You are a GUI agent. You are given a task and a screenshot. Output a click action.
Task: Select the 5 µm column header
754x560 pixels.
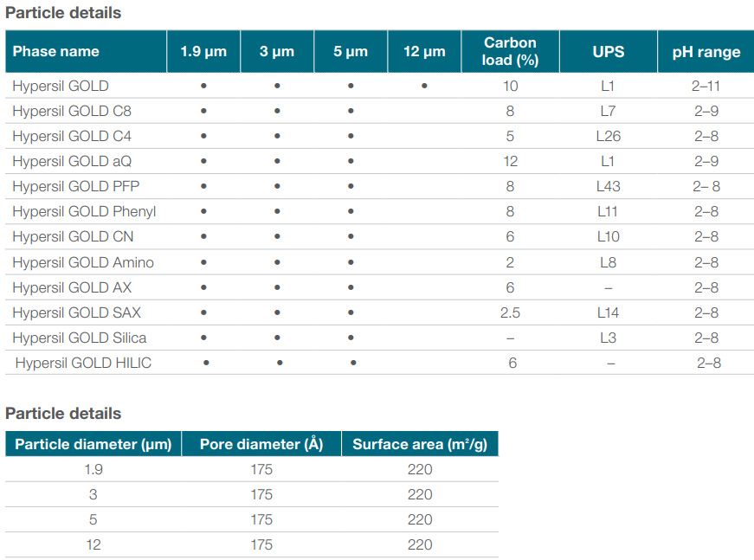(x=351, y=51)
